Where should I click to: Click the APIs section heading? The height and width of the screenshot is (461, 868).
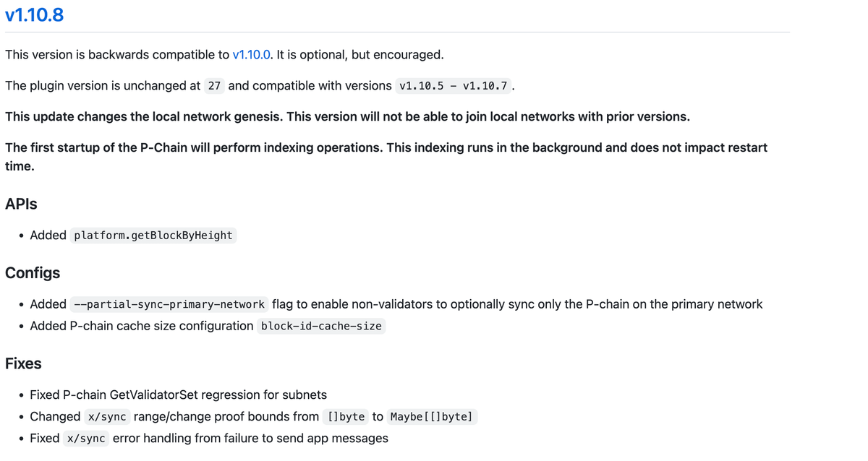click(x=21, y=204)
